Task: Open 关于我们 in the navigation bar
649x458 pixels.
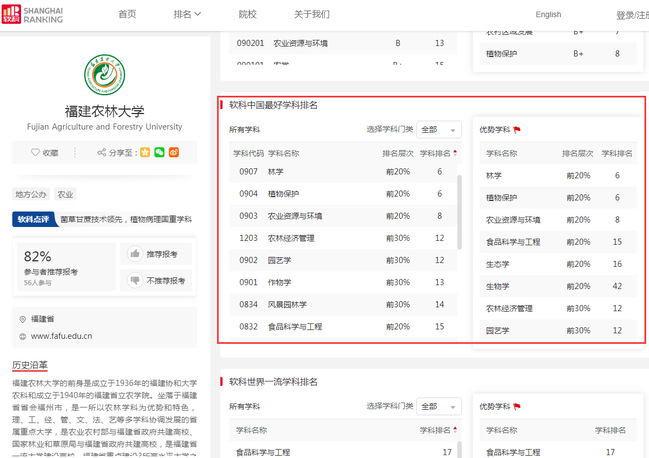Action: point(311,14)
